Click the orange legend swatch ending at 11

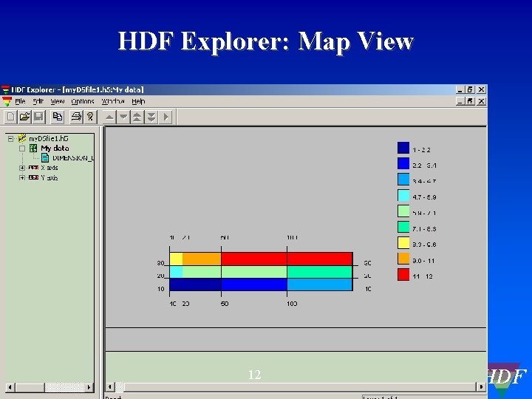tap(403, 259)
